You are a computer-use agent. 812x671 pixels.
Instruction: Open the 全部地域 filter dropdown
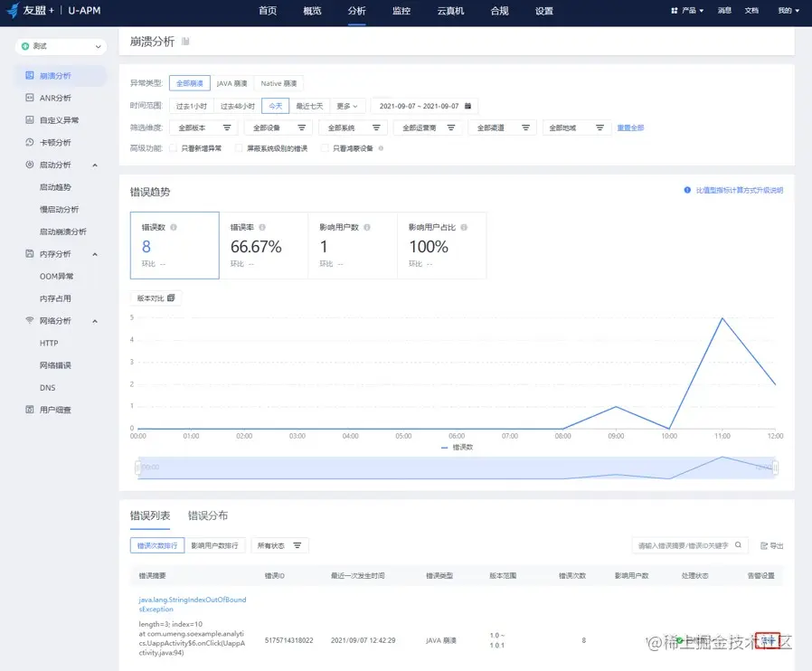click(x=577, y=128)
